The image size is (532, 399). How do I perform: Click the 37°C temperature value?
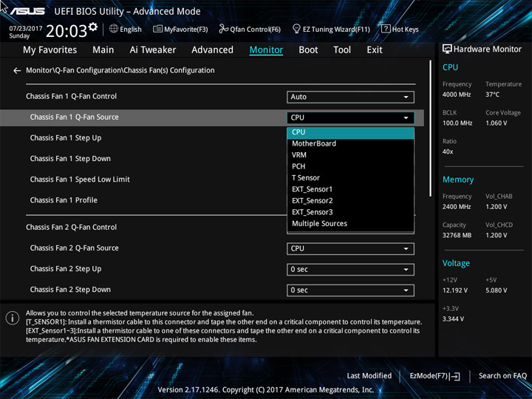pyautogui.click(x=492, y=95)
